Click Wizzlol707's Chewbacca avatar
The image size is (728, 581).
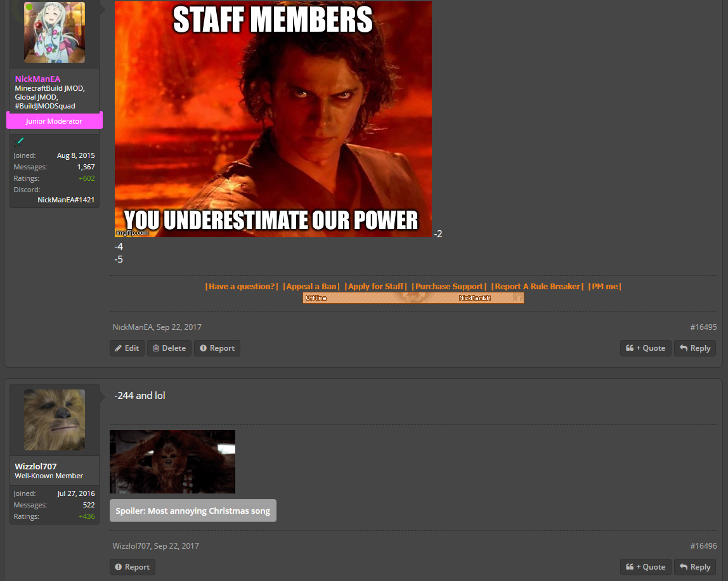coord(55,420)
